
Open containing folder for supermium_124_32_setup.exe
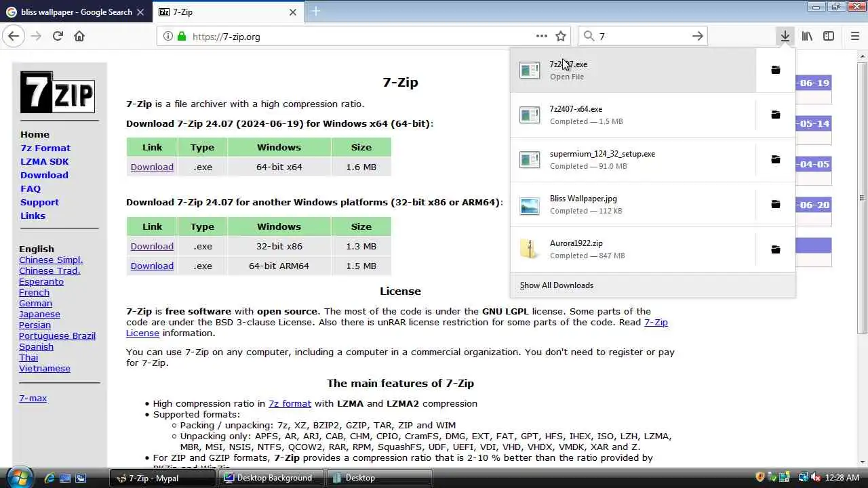[776, 159]
